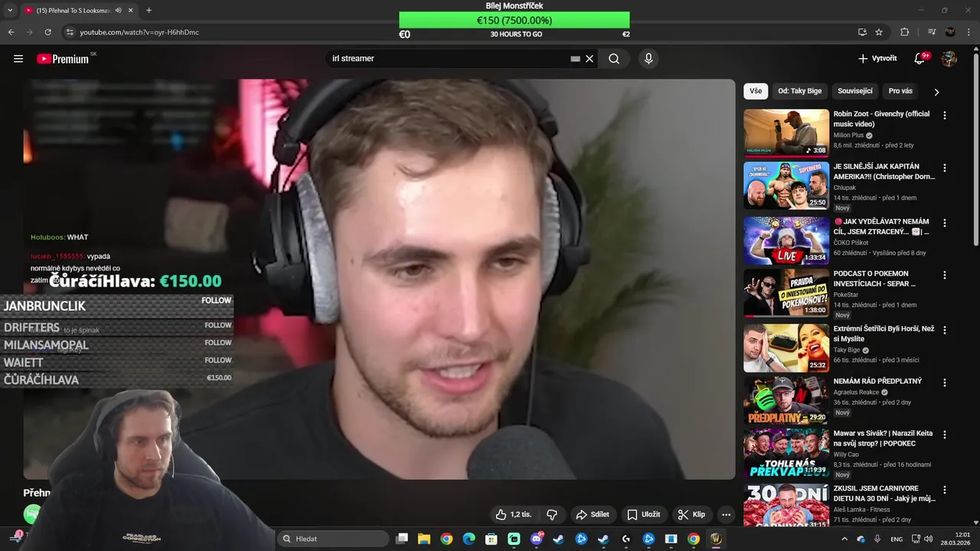Reload the YouTube page
Screen dimensions: 980x551
[47, 32]
